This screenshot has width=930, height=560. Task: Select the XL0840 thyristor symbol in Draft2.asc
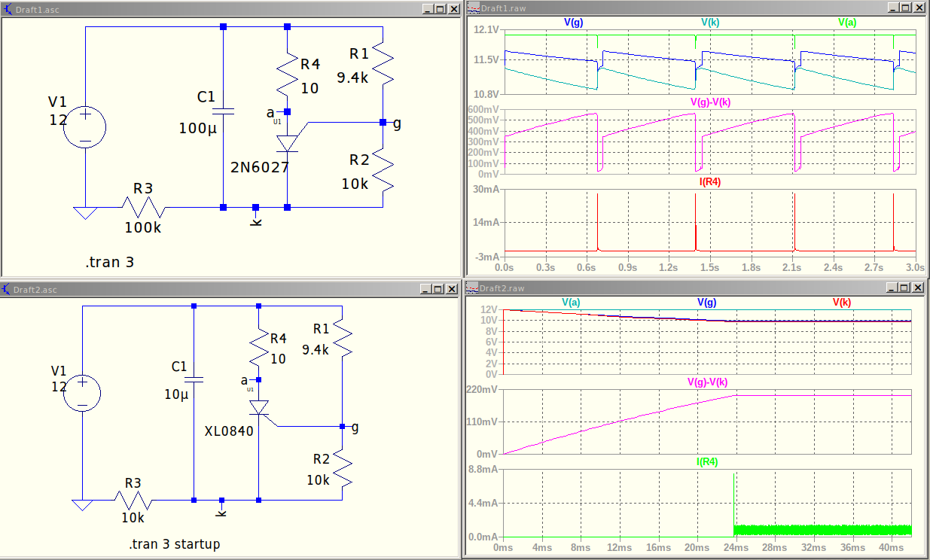tap(260, 408)
